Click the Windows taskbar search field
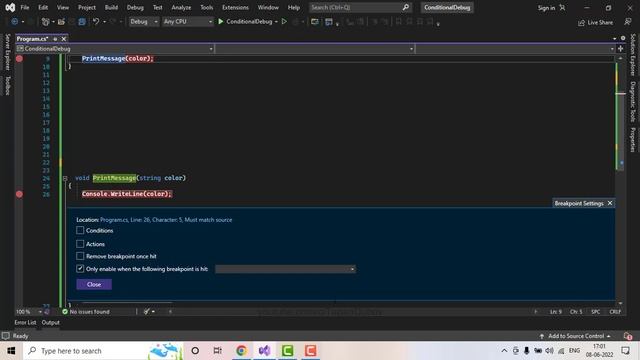The image size is (640, 360). [x=103, y=351]
